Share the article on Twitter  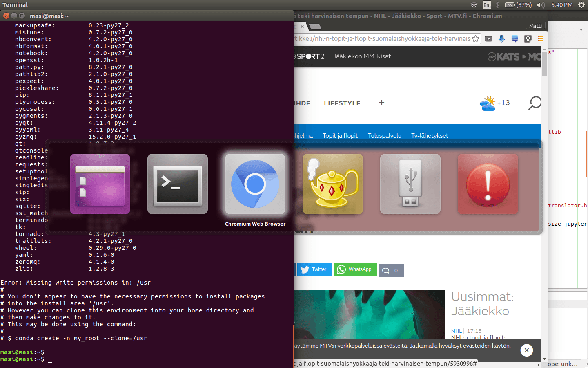click(x=314, y=269)
